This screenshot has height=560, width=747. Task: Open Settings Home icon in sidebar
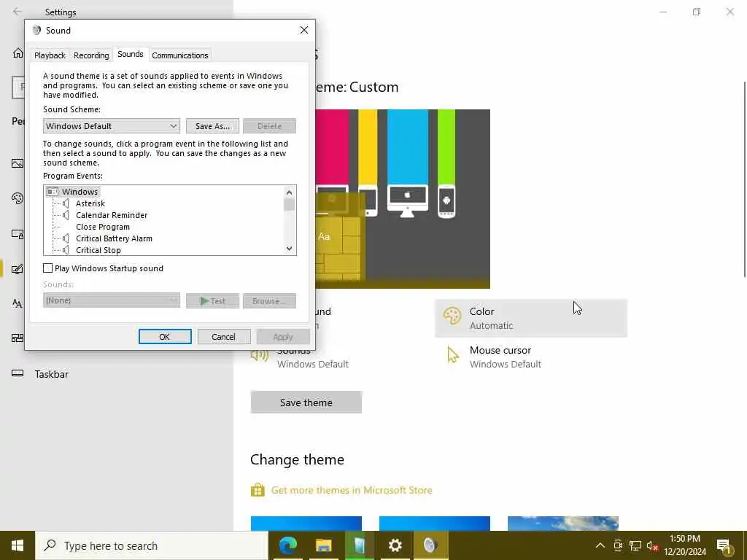18,52
